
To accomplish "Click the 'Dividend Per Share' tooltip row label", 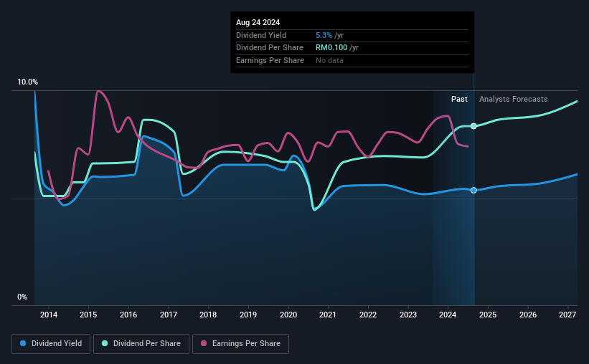I will pos(269,48).
